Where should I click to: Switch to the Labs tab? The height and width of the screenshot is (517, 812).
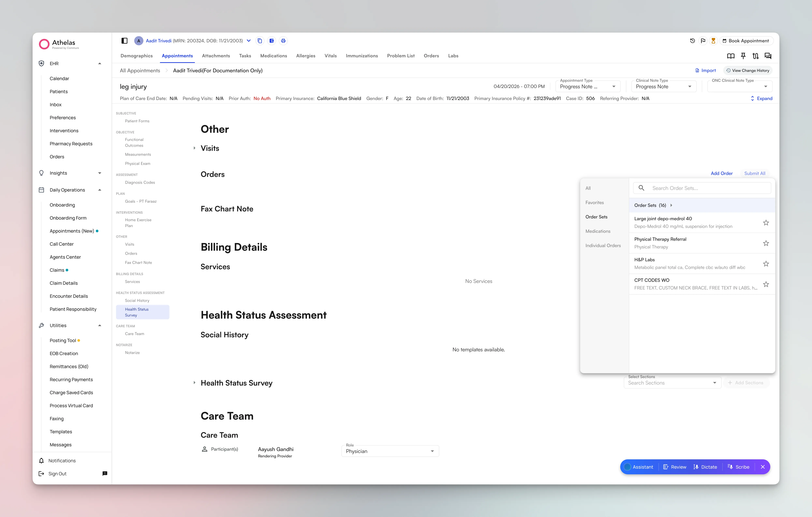[453, 56]
